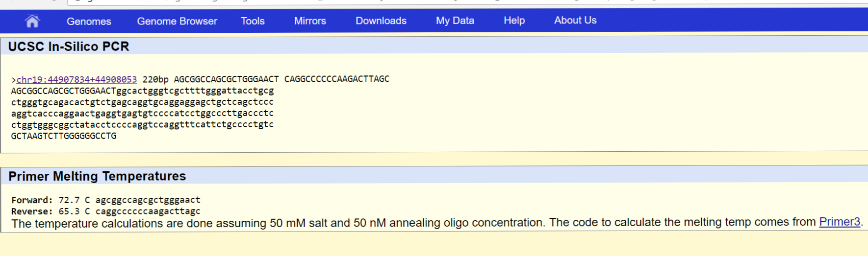Open the About Us menu
Image resolution: width=868 pixels, height=256 pixels.
click(x=575, y=20)
